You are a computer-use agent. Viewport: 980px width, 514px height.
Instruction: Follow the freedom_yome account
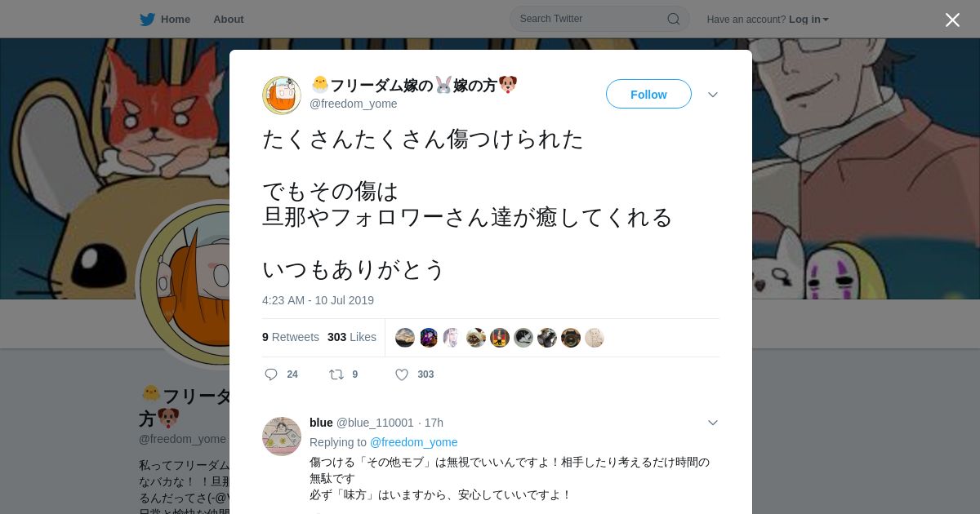coord(648,94)
